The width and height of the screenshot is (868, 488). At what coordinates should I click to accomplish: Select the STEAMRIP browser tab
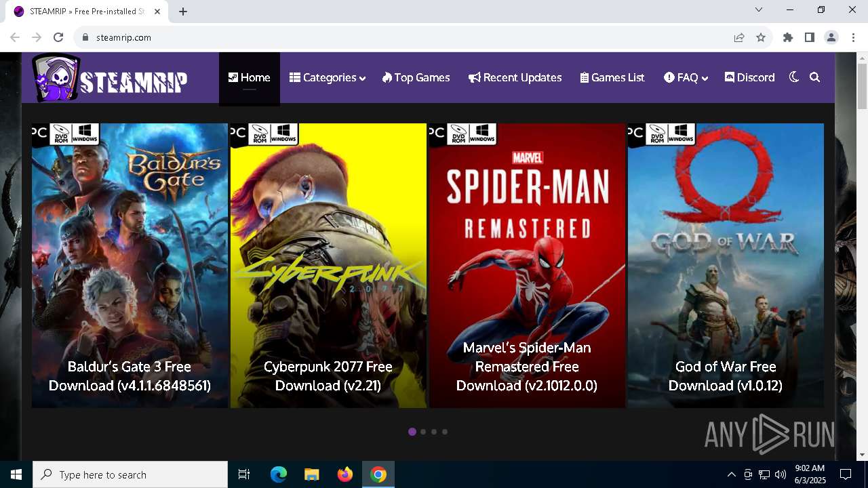tap(87, 12)
